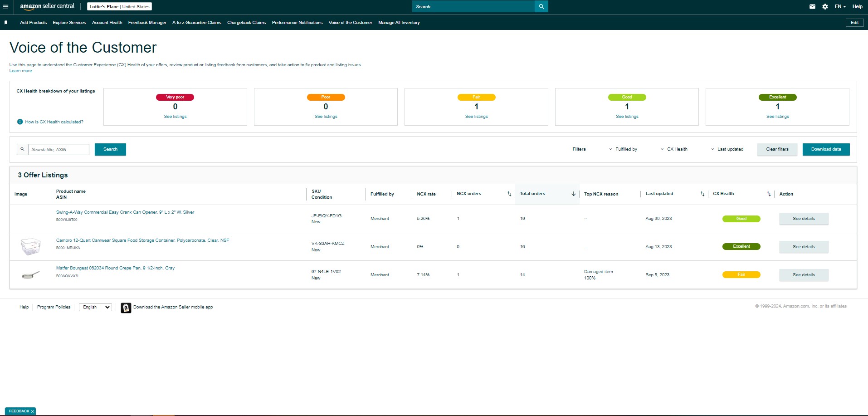
Task: Click the Very poor red badge
Action: tap(175, 97)
